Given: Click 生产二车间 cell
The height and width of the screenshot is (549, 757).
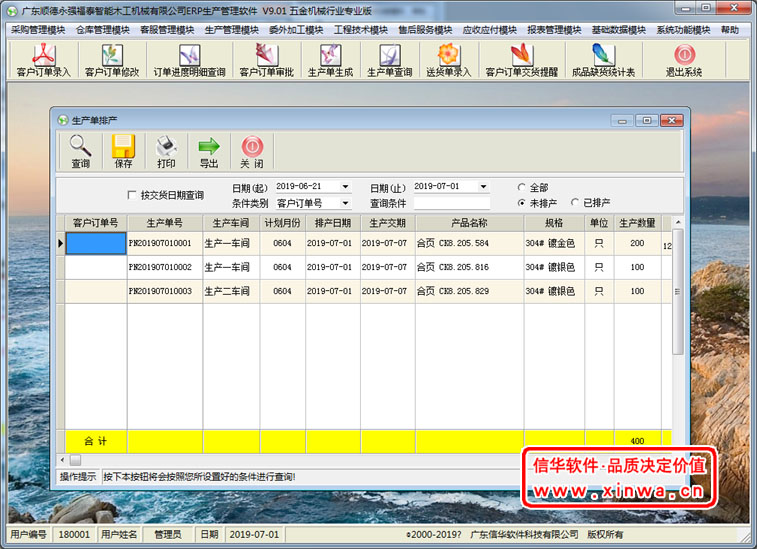Looking at the screenshot, I should 231,291.
